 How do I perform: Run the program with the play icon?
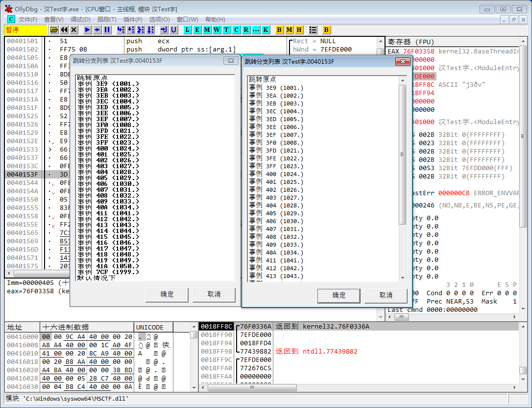click(87, 30)
